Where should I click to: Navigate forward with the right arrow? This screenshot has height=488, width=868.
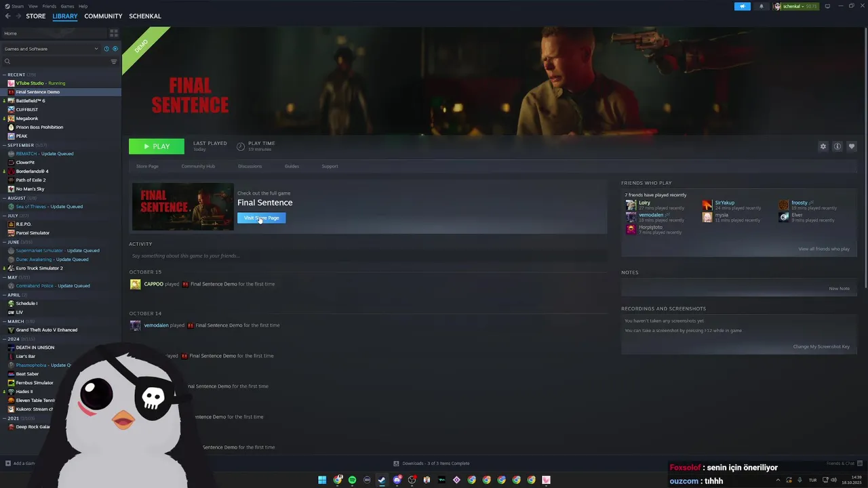point(18,16)
